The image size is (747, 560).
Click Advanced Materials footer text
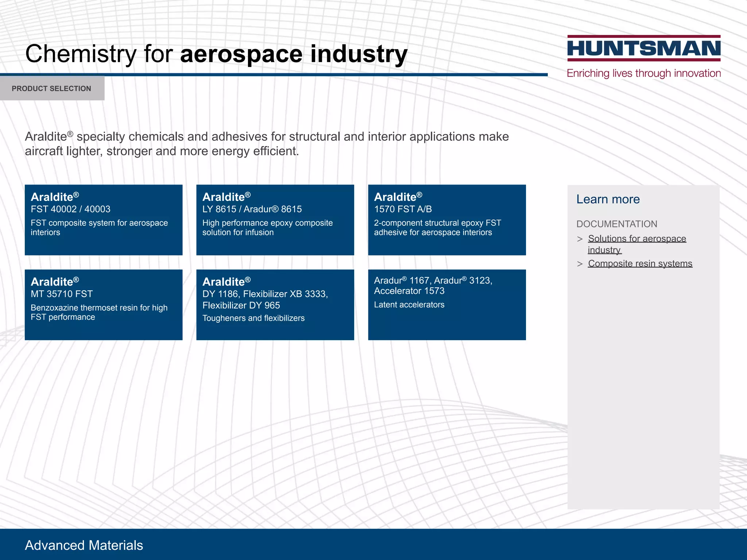pyautogui.click(x=84, y=545)
